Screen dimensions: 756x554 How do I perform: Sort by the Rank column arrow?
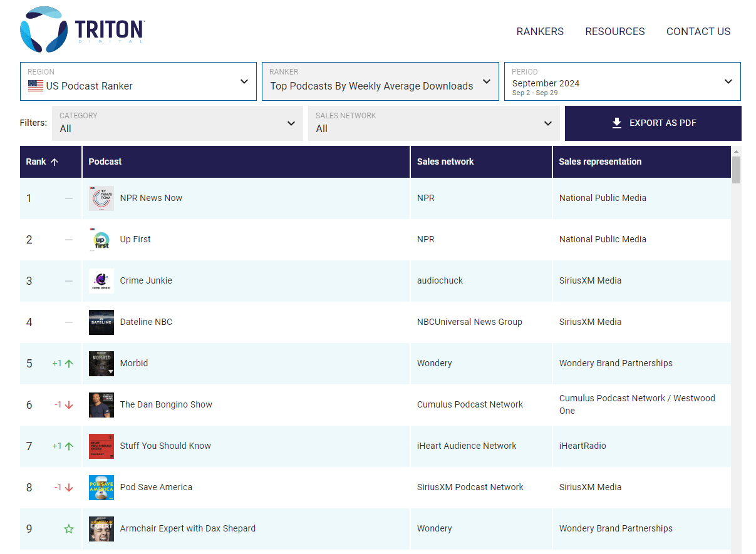54,162
